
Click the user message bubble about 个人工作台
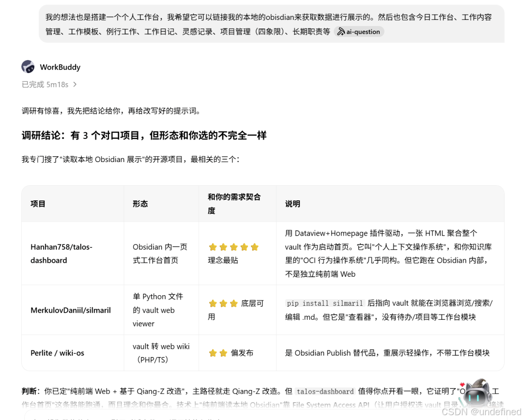(272, 24)
